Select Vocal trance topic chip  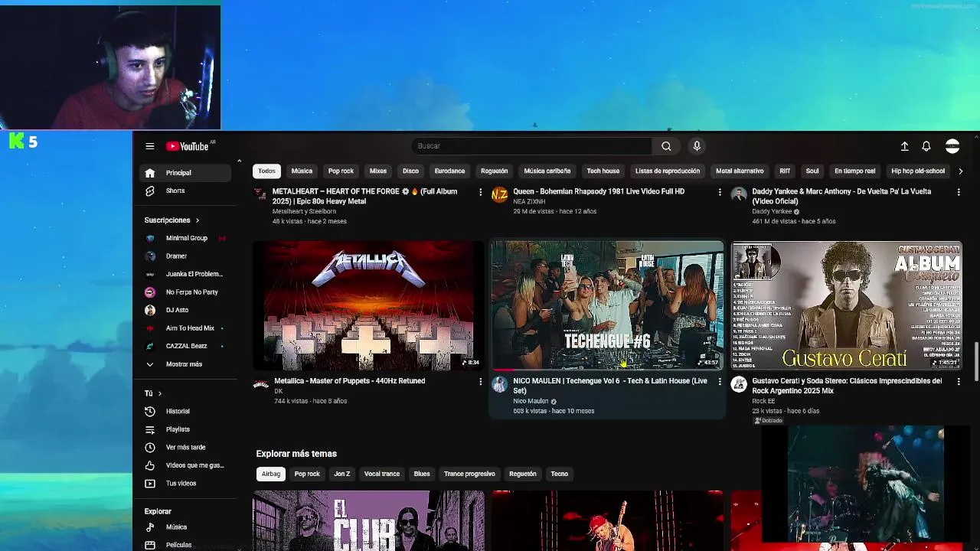382,474
